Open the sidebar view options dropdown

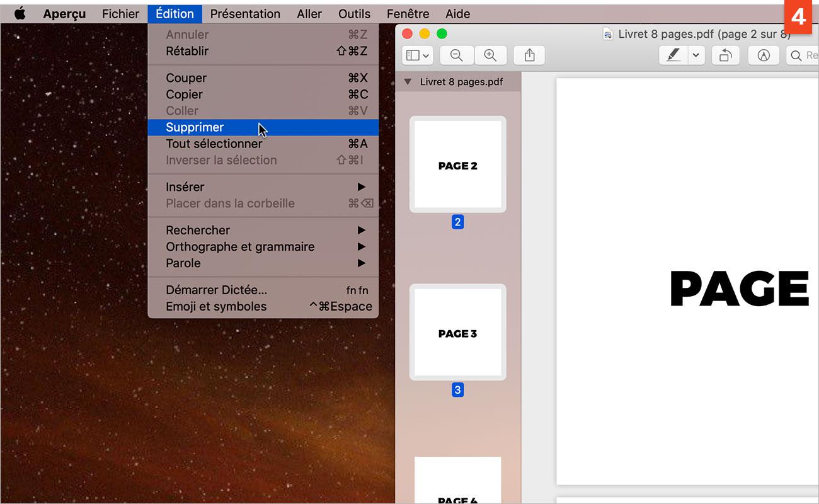point(417,55)
